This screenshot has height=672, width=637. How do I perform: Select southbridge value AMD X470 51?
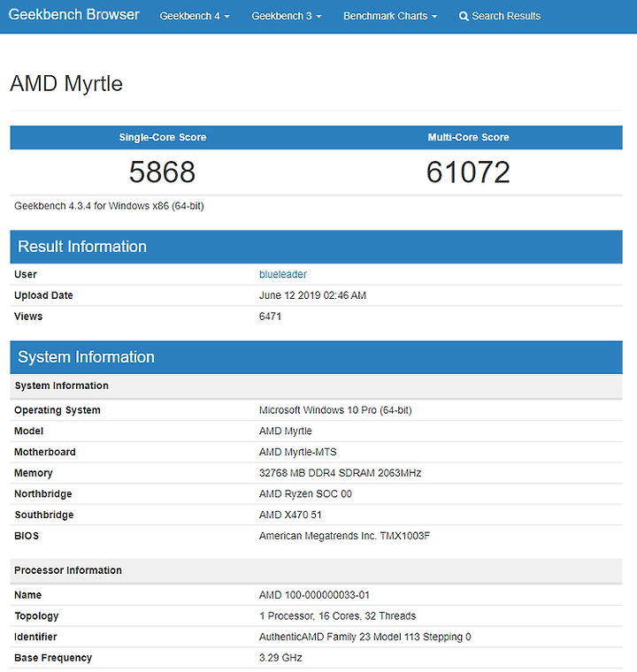(x=290, y=515)
